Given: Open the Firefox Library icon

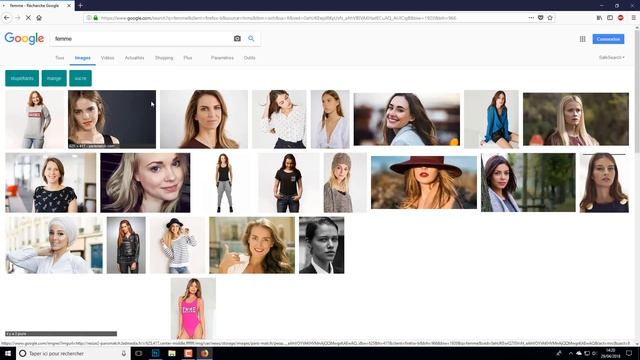Looking at the screenshot, I should pyautogui.click(x=599, y=18).
